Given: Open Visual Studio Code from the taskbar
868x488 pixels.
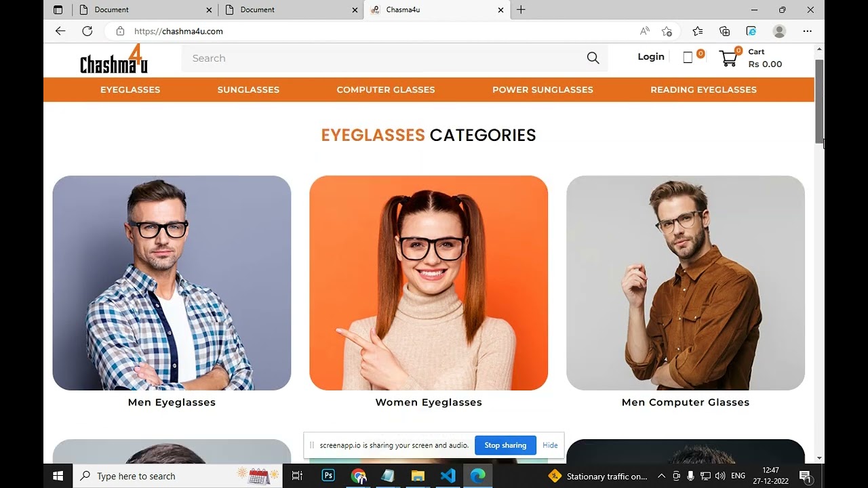Looking at the screenshot, I should coord(448,476).
